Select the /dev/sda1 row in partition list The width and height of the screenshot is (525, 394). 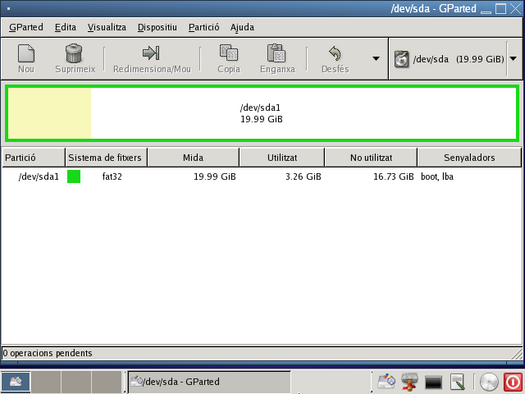pyautogui.click(x=262, y=176)
